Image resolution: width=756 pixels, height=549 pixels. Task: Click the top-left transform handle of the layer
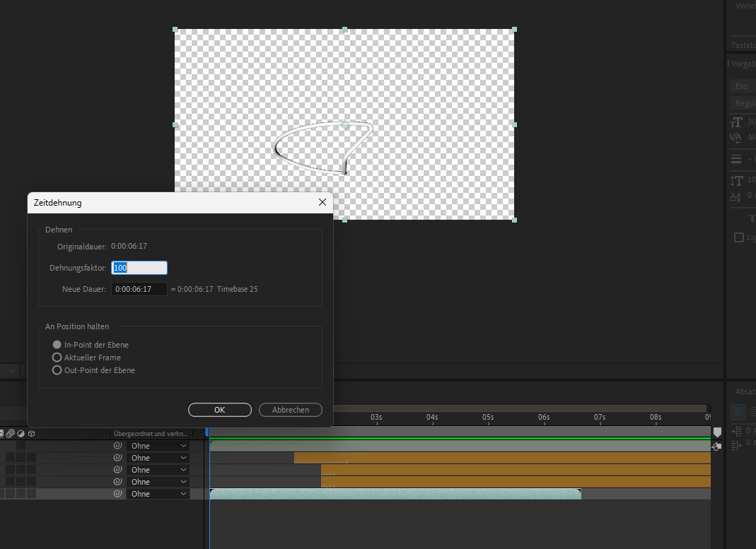175,30
